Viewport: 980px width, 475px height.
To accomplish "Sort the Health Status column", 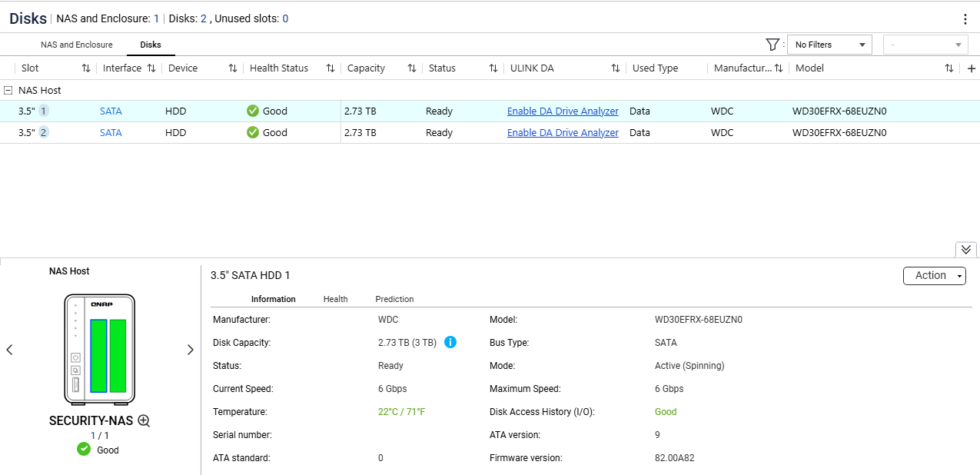I will click(x=330, y=68).
